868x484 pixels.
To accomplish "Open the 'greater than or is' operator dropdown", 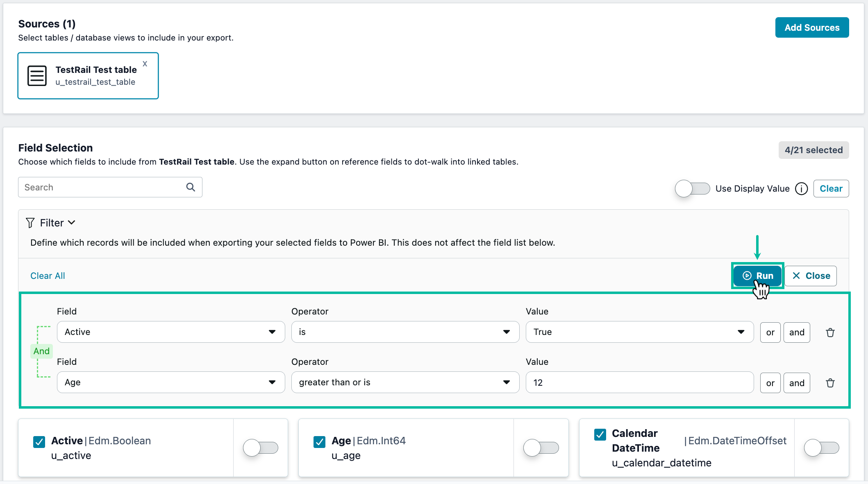I will tap(405, 382).
